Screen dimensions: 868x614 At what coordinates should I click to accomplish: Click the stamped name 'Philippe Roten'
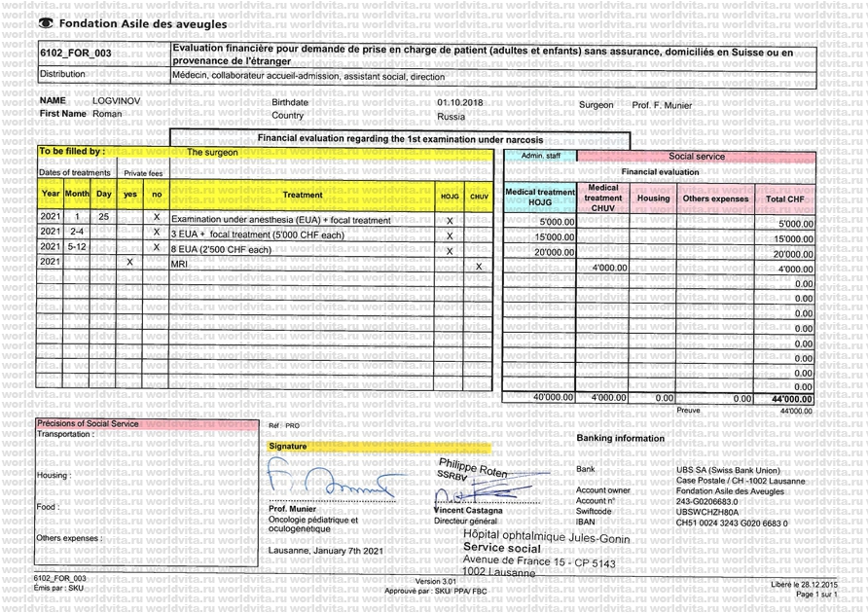(x=473, y=468)
